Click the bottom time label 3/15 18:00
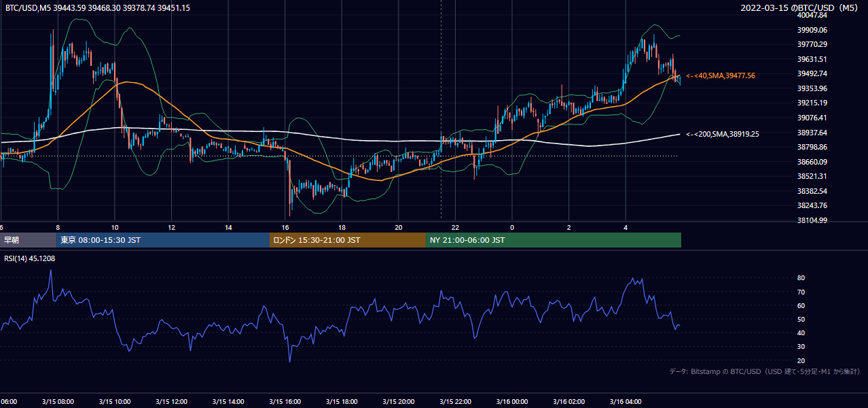868x408 pixels. click(342, 402)
